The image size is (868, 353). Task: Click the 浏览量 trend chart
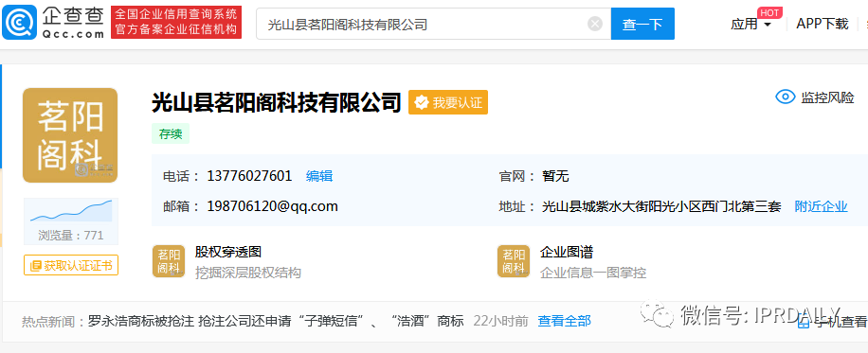71,211
